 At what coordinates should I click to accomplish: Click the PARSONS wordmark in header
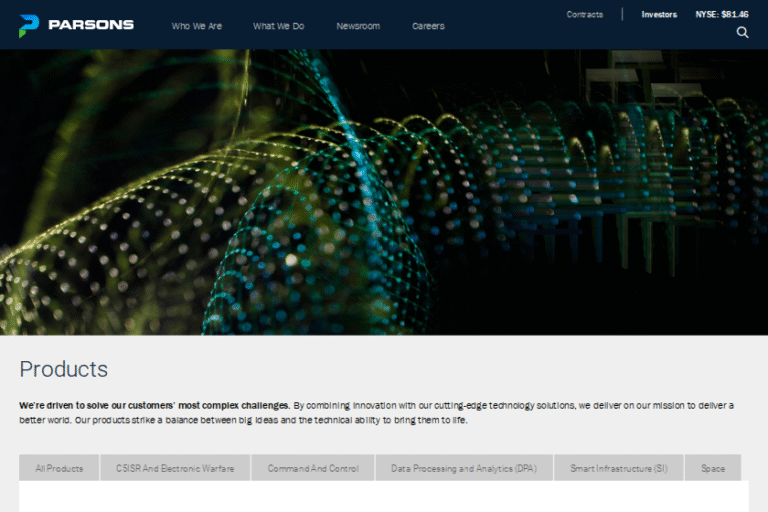point(90,25)
